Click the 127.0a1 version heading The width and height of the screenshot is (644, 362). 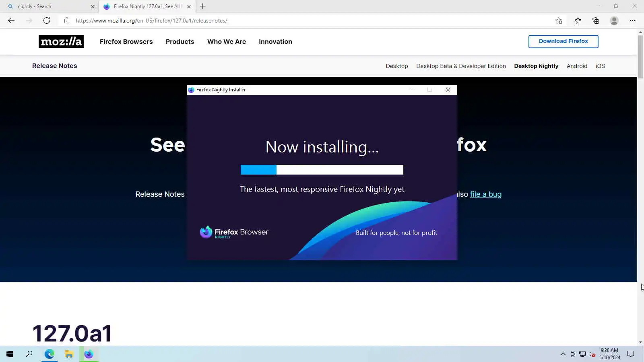tap(72, 333)
